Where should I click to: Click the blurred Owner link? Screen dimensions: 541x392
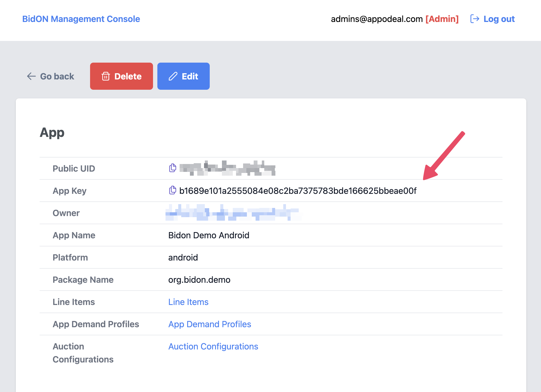233,213
